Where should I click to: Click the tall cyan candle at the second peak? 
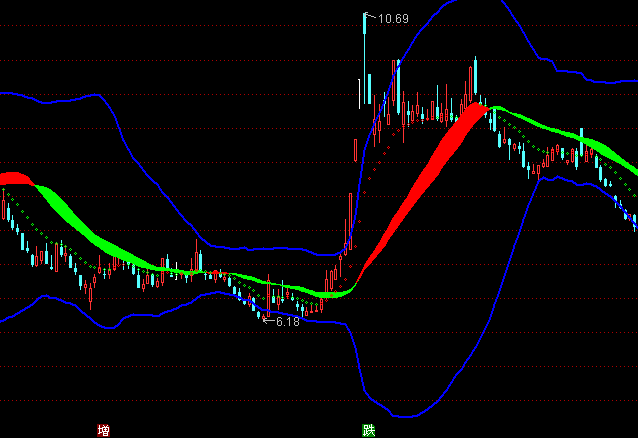coord(476,78)
